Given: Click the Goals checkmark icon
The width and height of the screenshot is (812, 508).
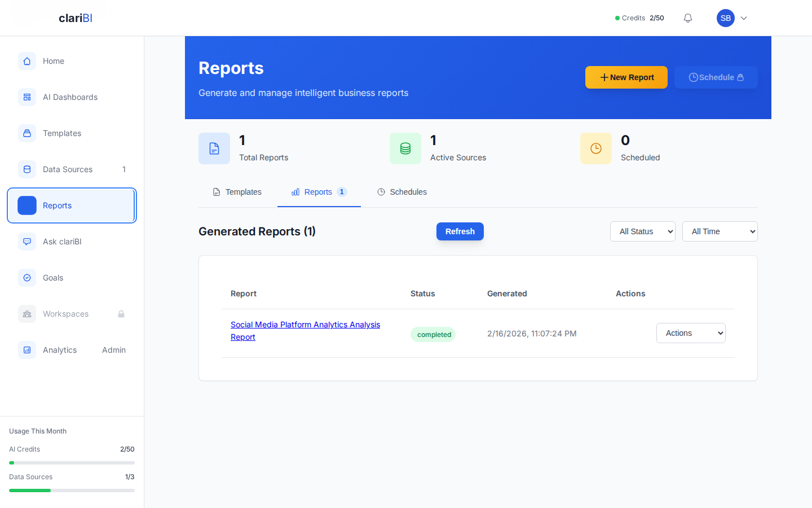Looking at the screenshot, I should (x=27, y=278).
